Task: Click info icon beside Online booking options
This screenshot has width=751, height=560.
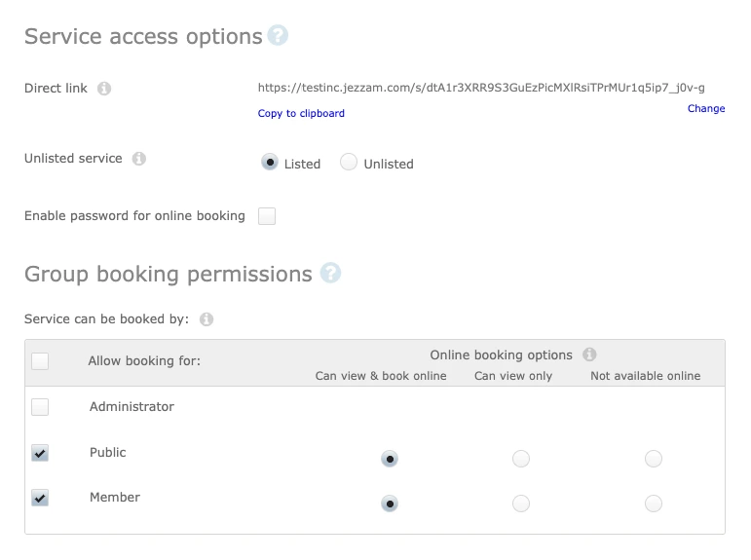Action: (x=589, y=355)
